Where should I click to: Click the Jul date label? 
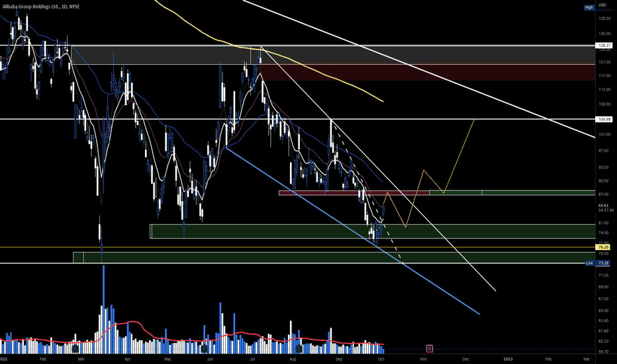[x=252, y=359]
